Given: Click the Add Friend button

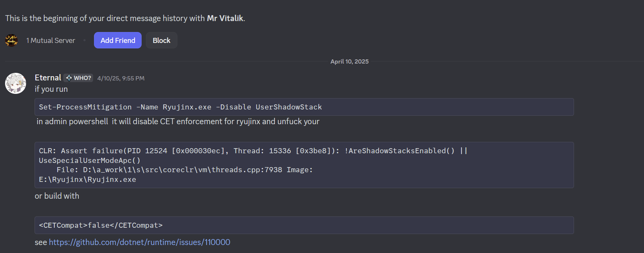Looking at the screenshot, I should point(118,40).
